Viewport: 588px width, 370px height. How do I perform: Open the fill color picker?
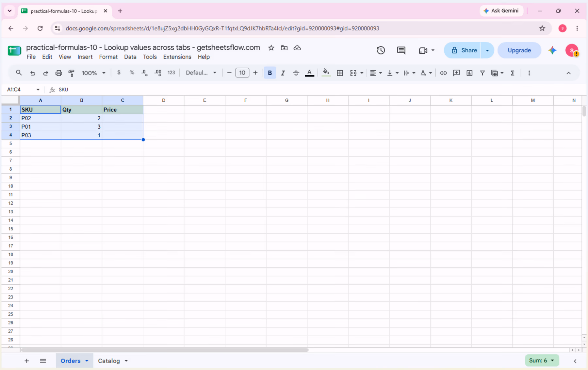pos(326,73)
